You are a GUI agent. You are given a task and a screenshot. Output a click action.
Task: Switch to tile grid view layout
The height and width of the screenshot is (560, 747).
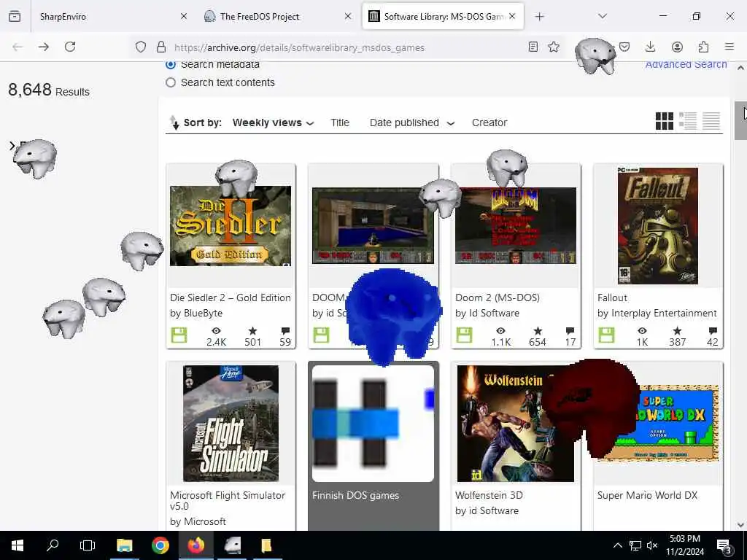click(x=664, y=121)
